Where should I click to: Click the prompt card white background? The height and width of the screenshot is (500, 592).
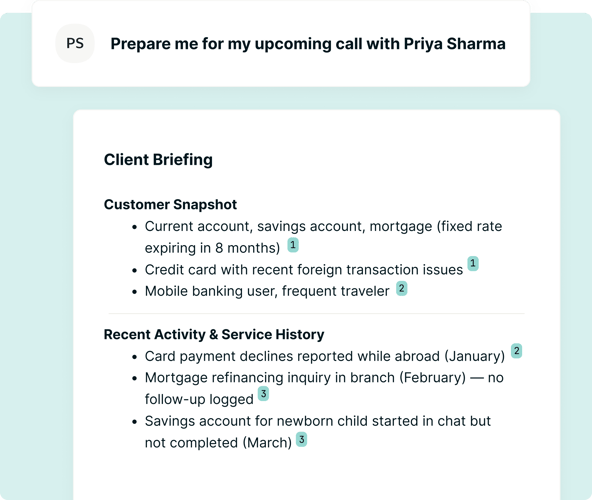pyautogui.click(x=281, y=74)
